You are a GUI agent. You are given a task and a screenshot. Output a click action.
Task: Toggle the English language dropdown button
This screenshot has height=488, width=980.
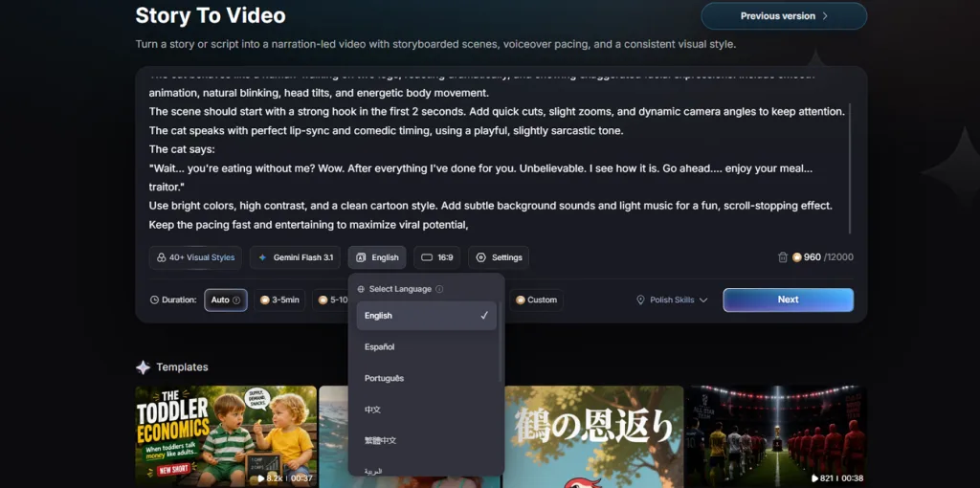tap(377, 257)
